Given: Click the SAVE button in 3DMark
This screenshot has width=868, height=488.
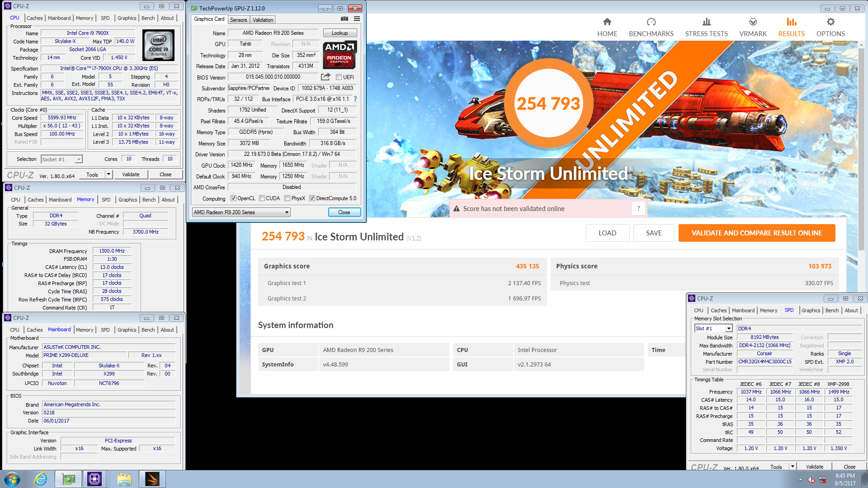Looking at the screenshot, I should tap(654, 233).
